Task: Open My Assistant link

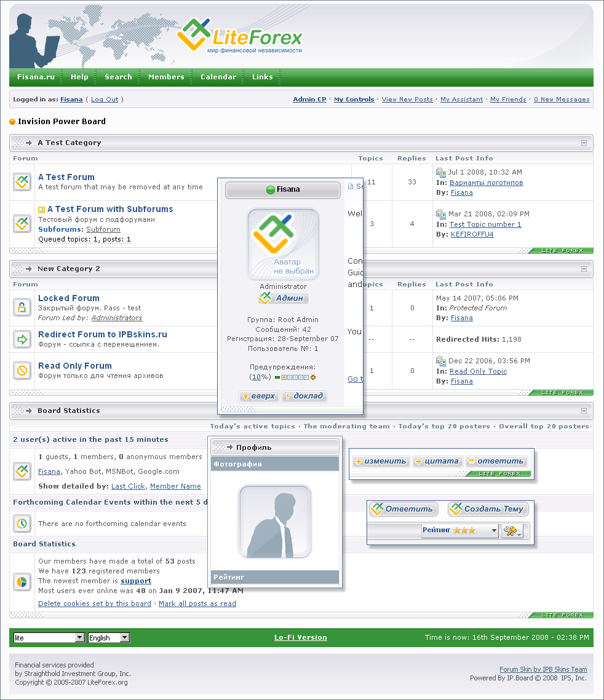Action: tap(461, 99)
